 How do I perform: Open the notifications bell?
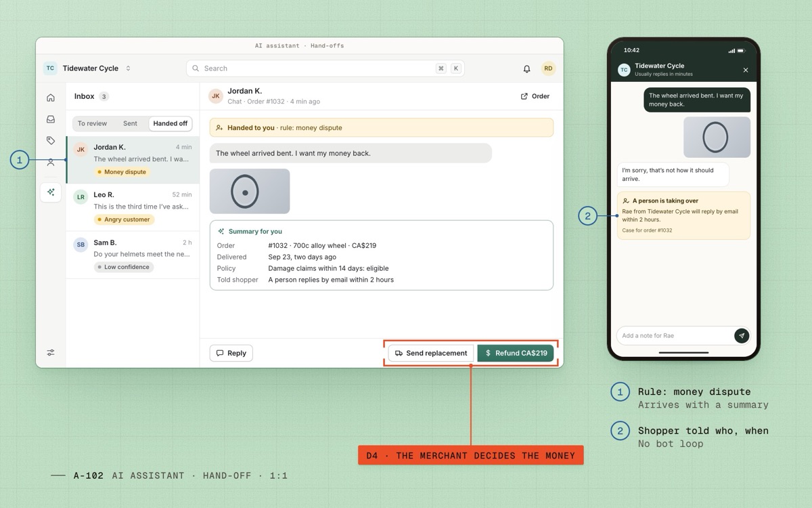click(526, 68)
